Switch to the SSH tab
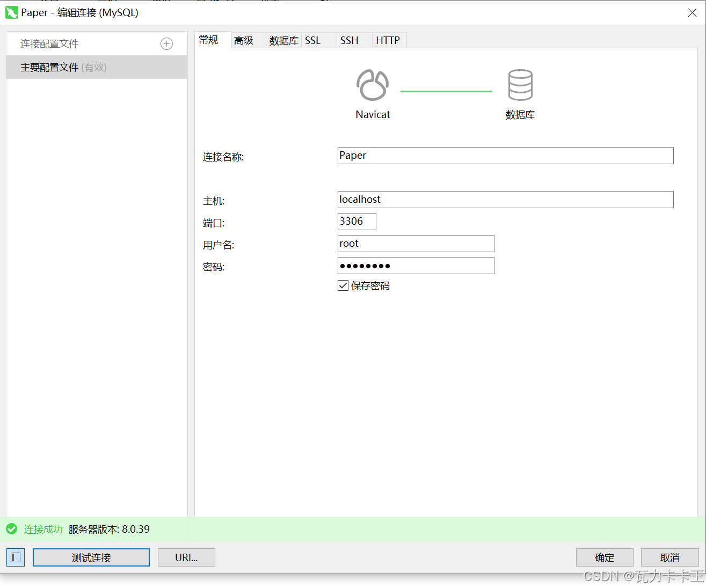This screenshot has width=706, height=588. [x=354, y=40]
